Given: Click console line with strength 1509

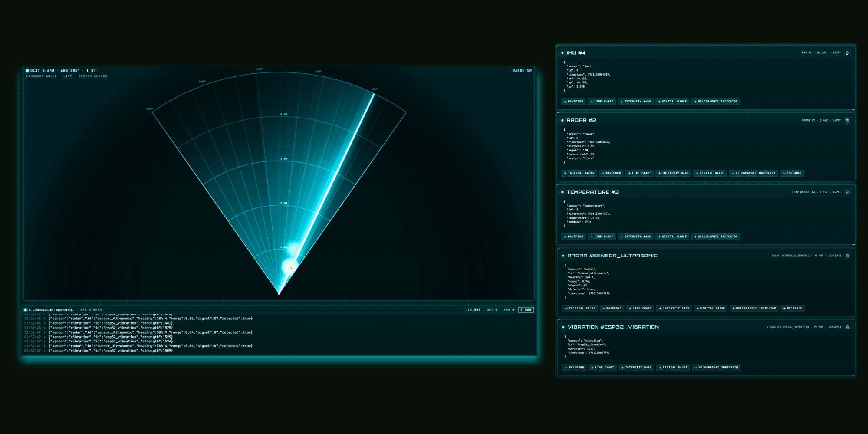Looking at the screenshot, I should (99, 351).
